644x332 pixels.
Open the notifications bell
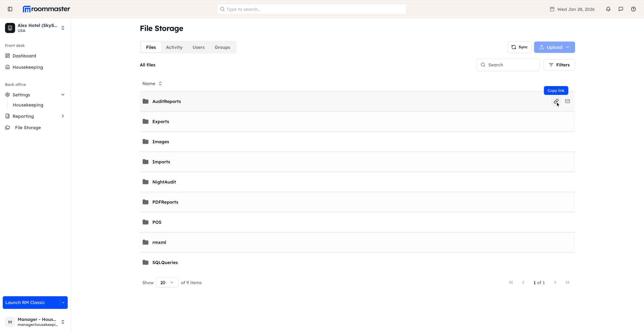pos(608,9)
